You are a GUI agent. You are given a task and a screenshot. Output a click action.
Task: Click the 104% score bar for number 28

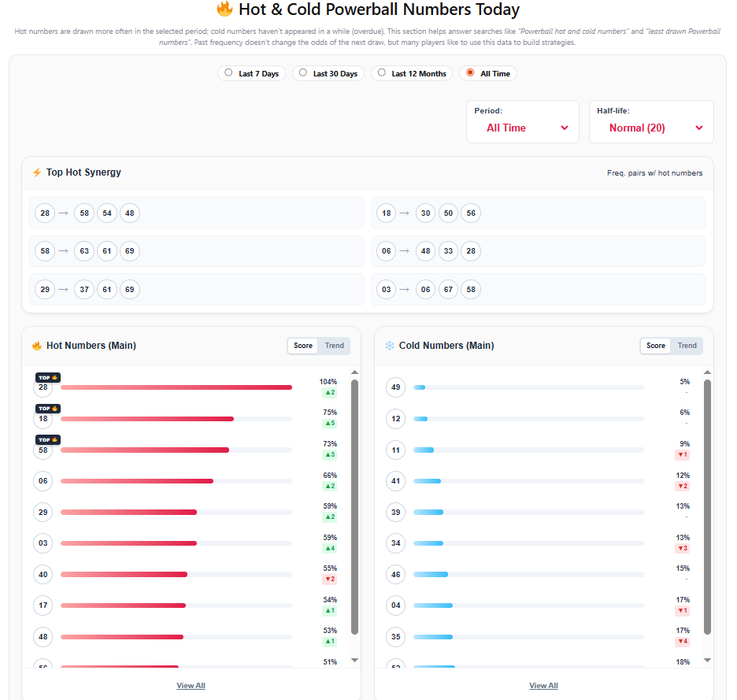[176, 387]
